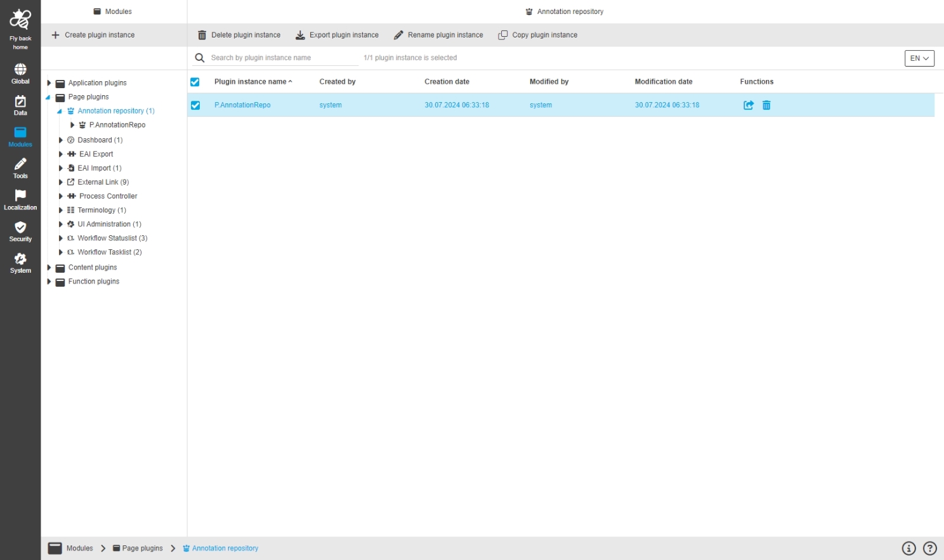Expand the P.AnnotationRepo tree node
The width and height of the screenshot is (944, 560).
72,125
